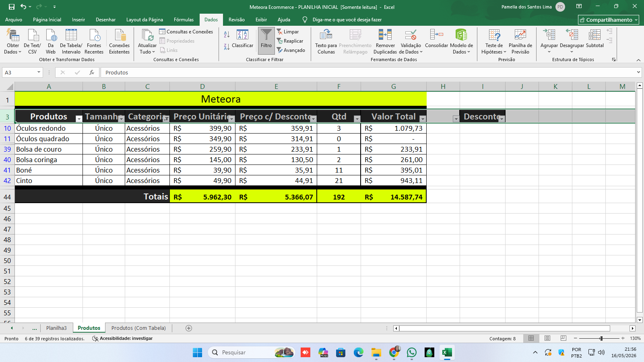Sort ascending with the A-to-Z icon
This screenshot has height=362, width=644.
[227, 35]
